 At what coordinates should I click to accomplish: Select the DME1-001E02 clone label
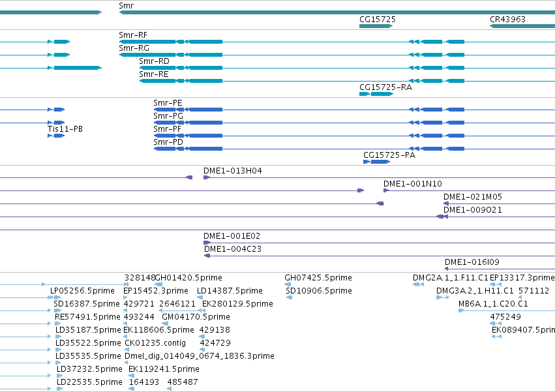point(232,236)
